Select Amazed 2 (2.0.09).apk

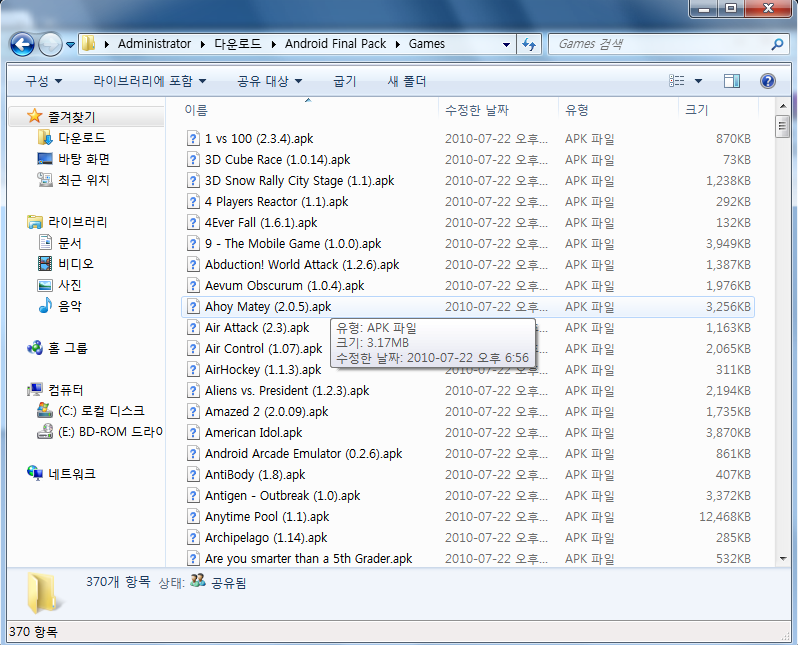pos(266,411)
